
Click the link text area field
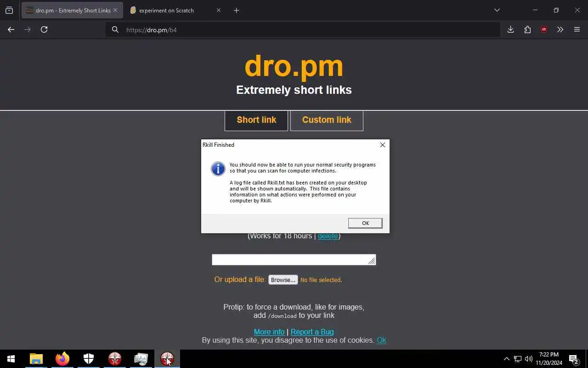point(294,259)
